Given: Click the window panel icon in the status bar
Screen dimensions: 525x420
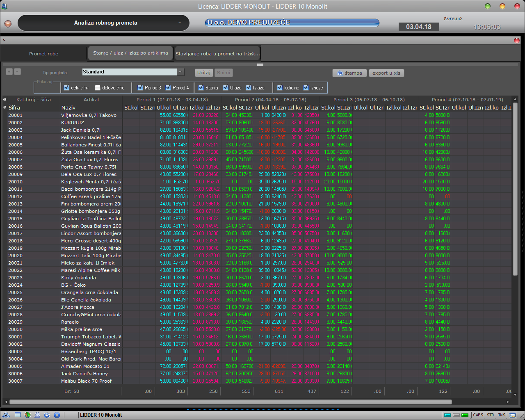Looking at the screenshot, I should click(18, 415).
